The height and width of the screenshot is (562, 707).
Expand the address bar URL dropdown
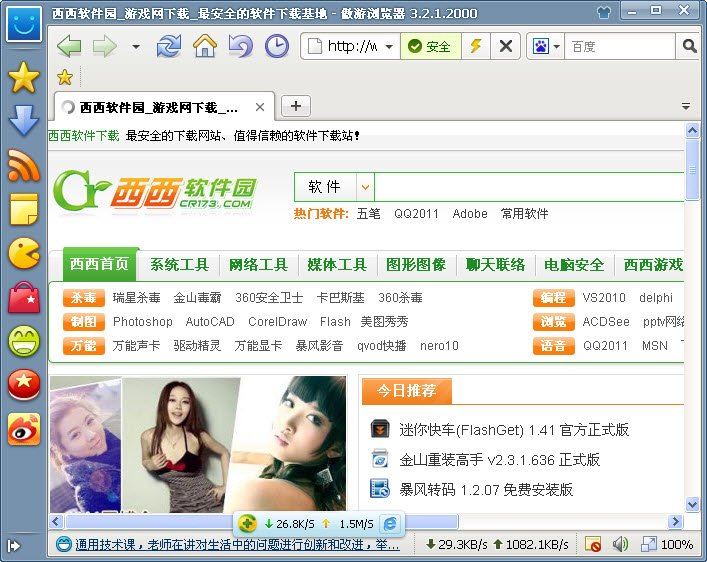tap(389, 46)
